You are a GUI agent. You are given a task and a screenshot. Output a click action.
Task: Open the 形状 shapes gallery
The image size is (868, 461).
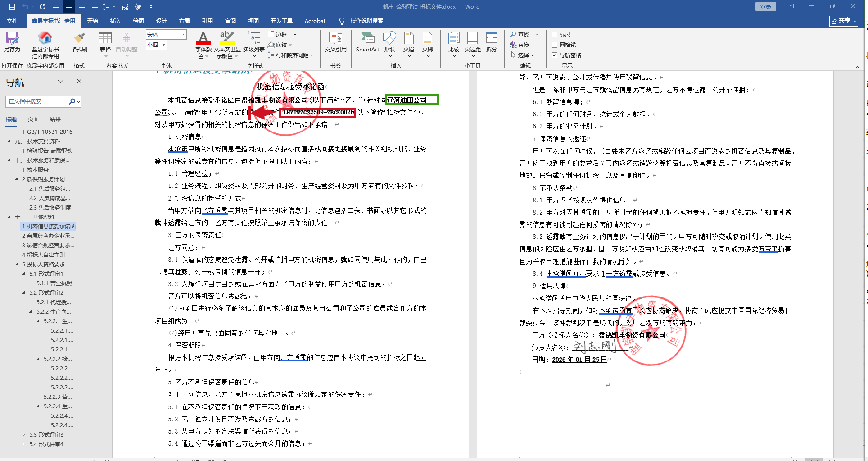pyautogui.click(x=390, y=45)
